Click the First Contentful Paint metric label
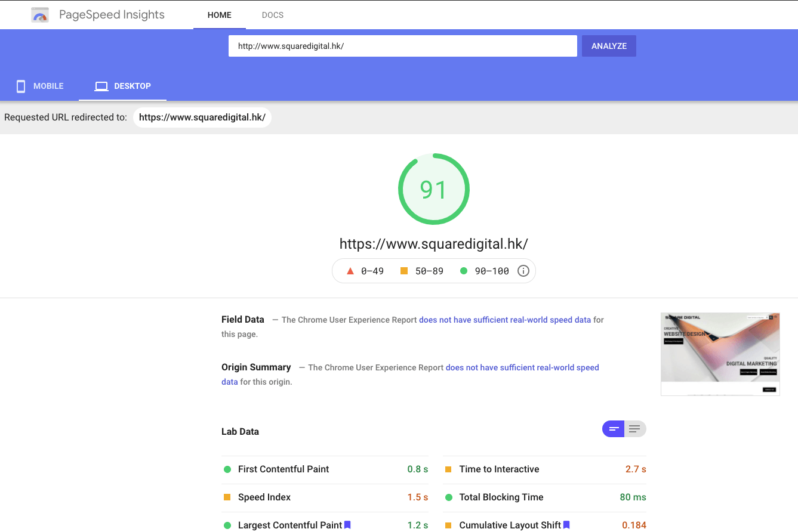 coord(284,469)
